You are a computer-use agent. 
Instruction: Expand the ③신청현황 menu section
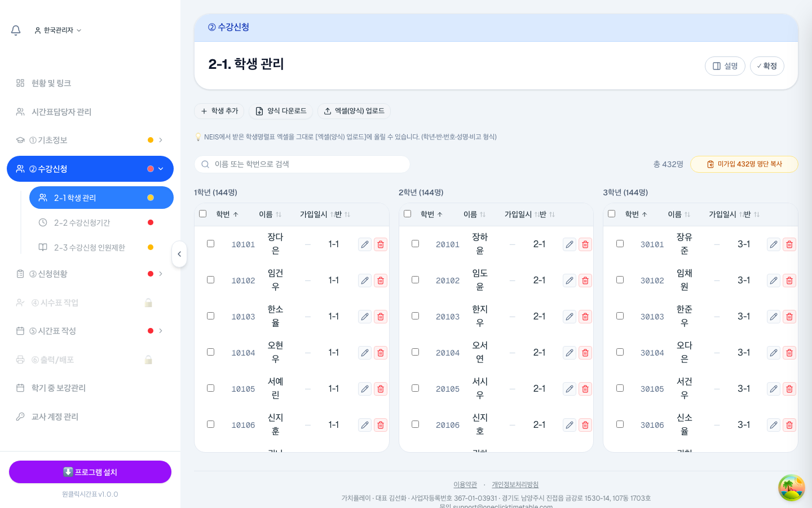click(x=90, y=274)
